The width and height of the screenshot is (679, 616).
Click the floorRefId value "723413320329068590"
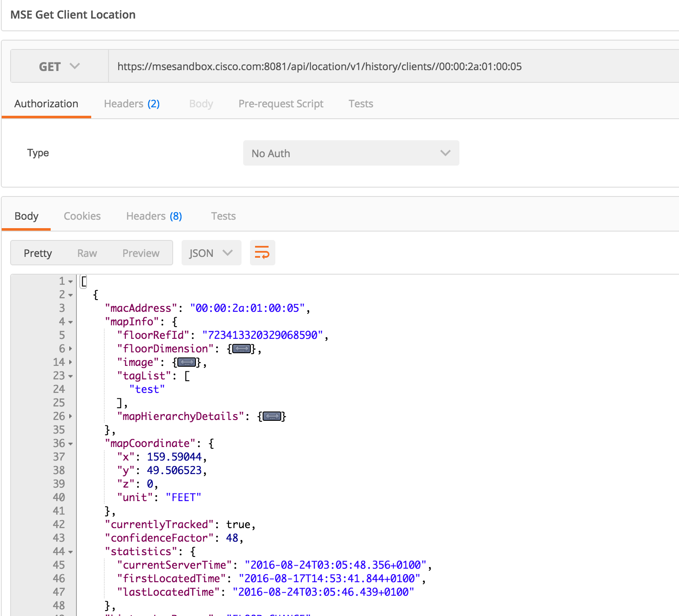click(263, 335)
